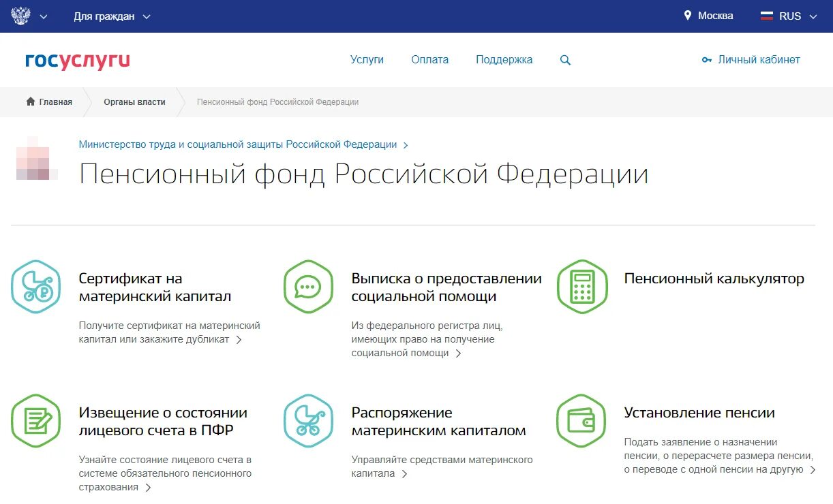Viewport: 833px width, 504px height.
Task: Open Установление пенсии title
Action: click(699, 413)
